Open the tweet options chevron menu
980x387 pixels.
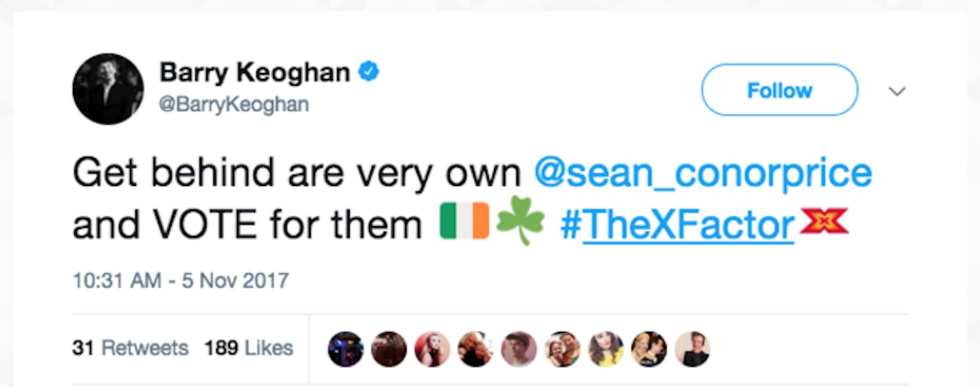898,91
